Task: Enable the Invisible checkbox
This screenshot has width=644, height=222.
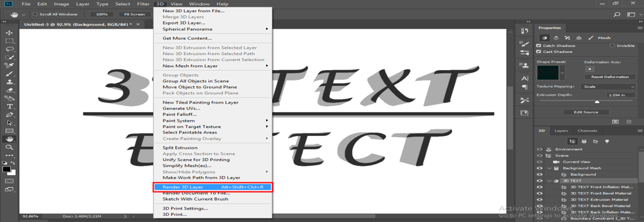Action: [x=612, y=46]
